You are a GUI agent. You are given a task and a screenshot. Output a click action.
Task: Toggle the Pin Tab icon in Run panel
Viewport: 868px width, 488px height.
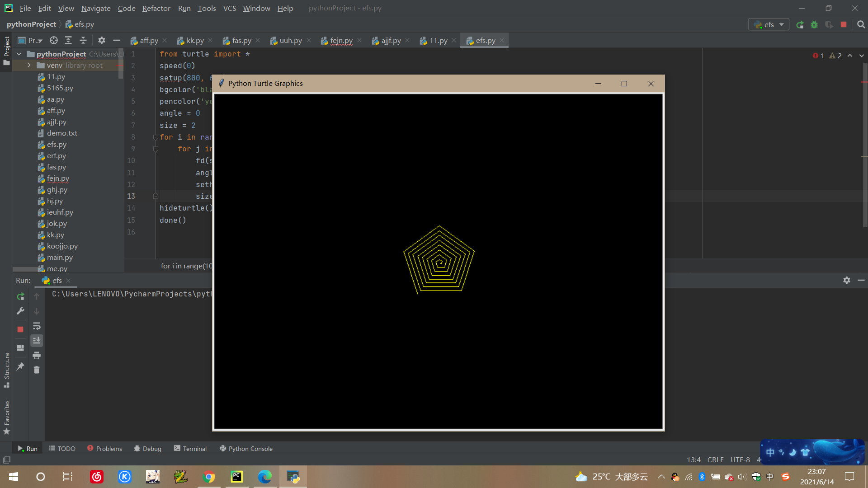pyautogui.click(x=20, y=366)
